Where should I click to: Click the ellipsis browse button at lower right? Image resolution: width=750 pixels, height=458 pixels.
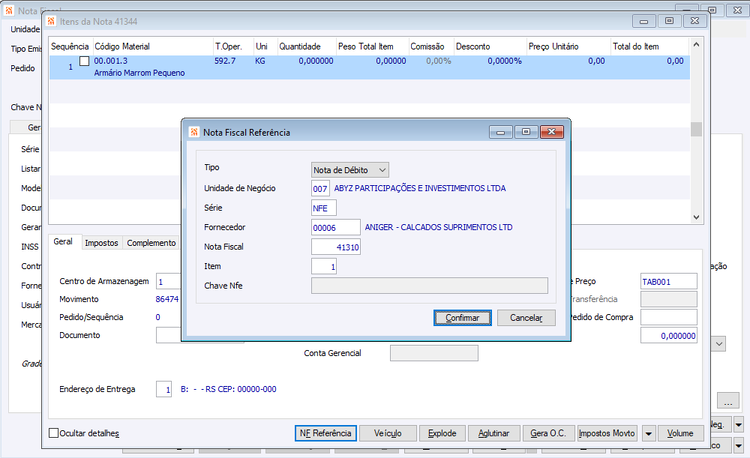pos(728,400)
